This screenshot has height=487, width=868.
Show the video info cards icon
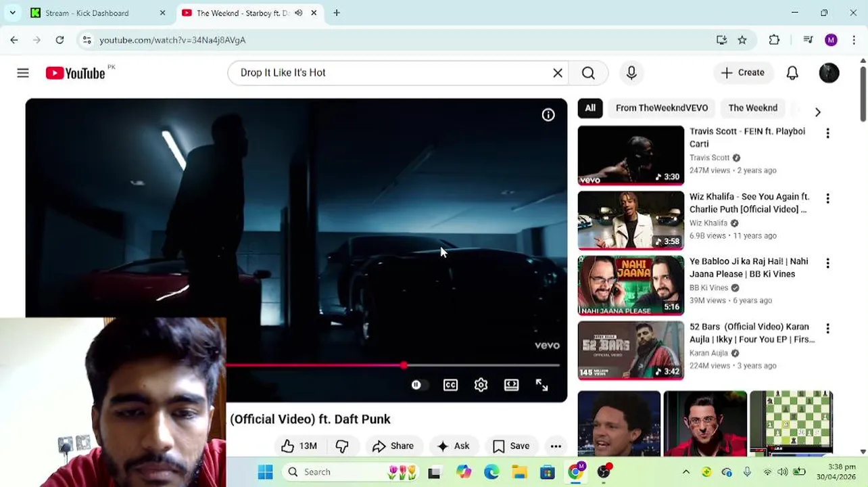pos(548,115)
